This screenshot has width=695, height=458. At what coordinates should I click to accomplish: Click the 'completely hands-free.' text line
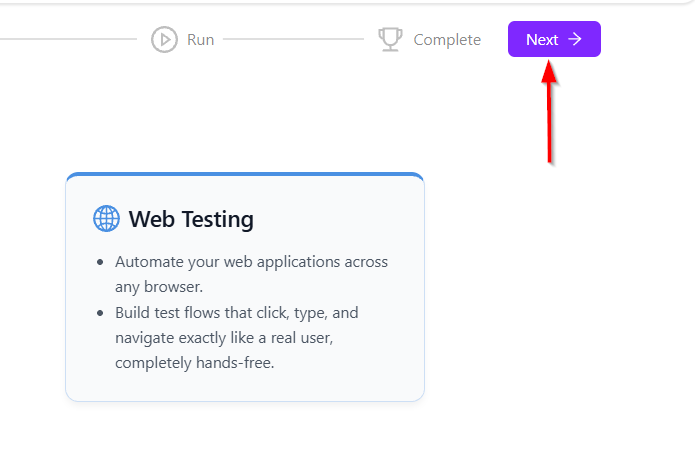194,363
